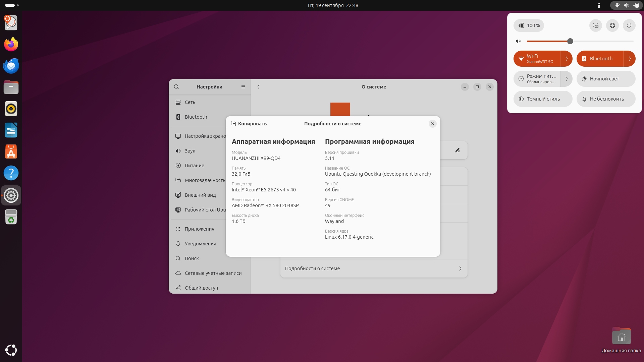The image size is (644, 362).
Task: Click the Settings gear icon in the dock
Action: tap(11, 195)
